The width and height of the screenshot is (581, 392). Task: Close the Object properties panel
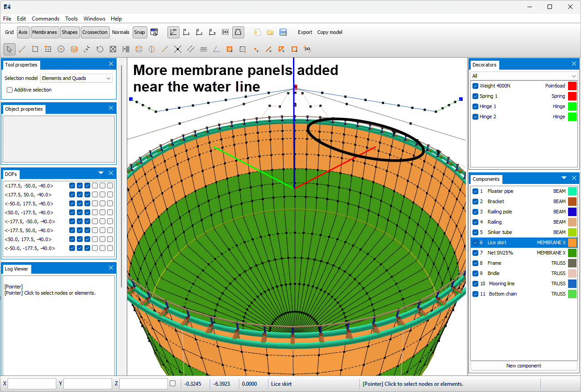[111, 108]
